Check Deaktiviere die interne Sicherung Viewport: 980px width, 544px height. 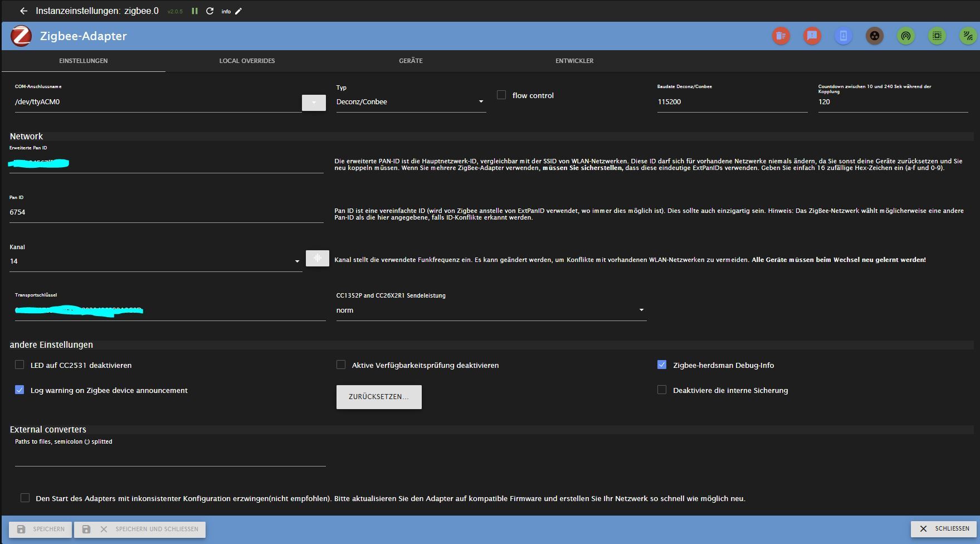[x=662, y=390]
